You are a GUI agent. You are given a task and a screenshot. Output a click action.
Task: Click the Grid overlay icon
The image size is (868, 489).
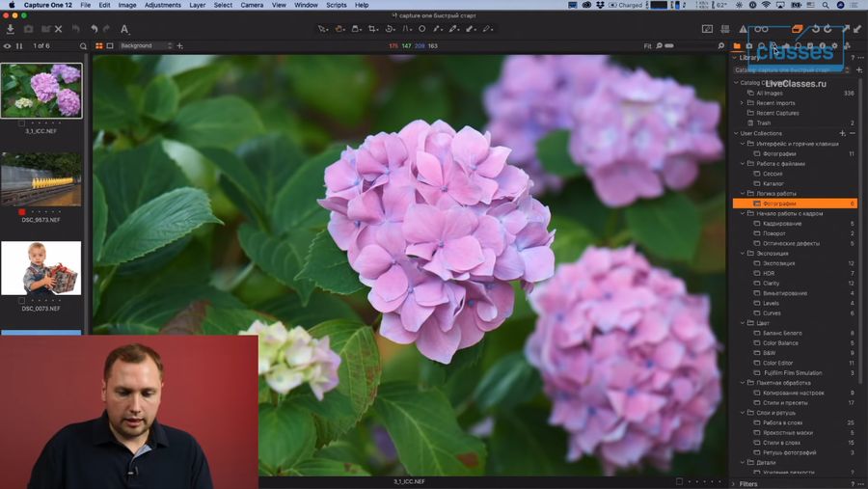click(725, 29)
